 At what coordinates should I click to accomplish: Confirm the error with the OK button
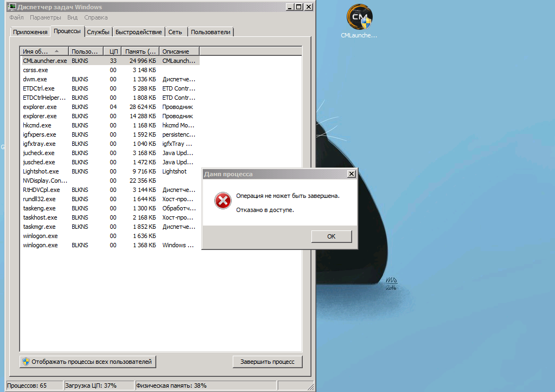[x=331, y=236]
